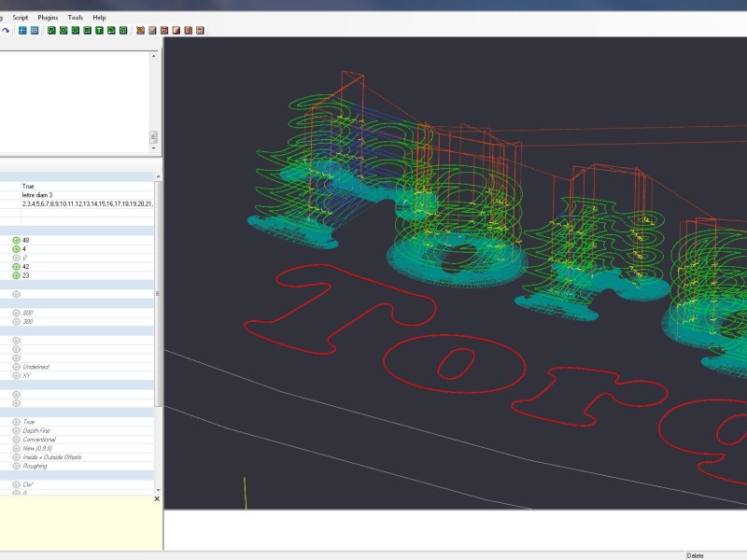Select the property value 800
Image resolution: width=747 pixels, height=560 pixels.
pos(28,313)
